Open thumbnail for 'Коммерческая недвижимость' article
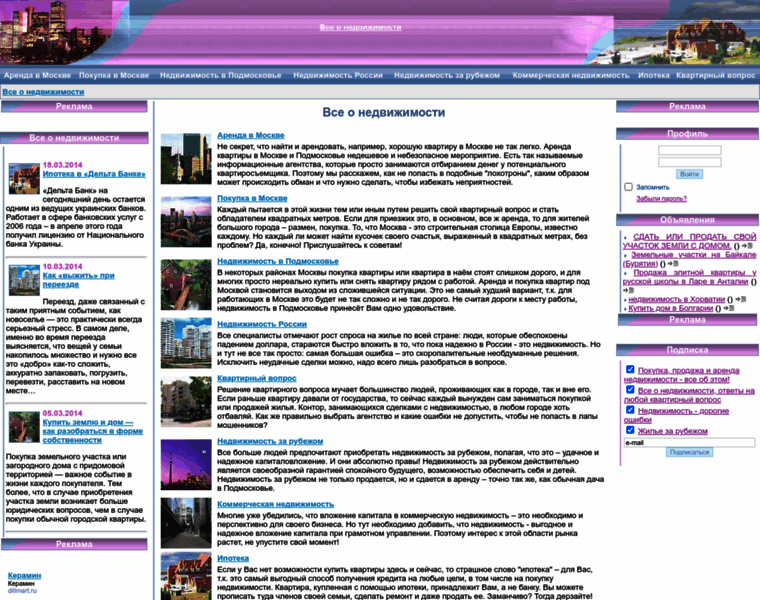The height and width of the screenshot is (600, 760). (x=186, y=523)
